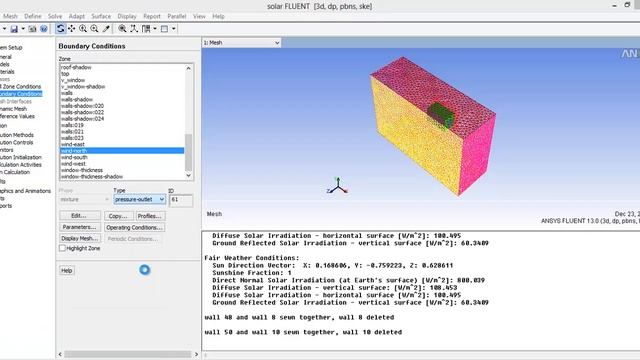Select the wind-west zone
Screen dimensions: 640x360
point(73,164)
